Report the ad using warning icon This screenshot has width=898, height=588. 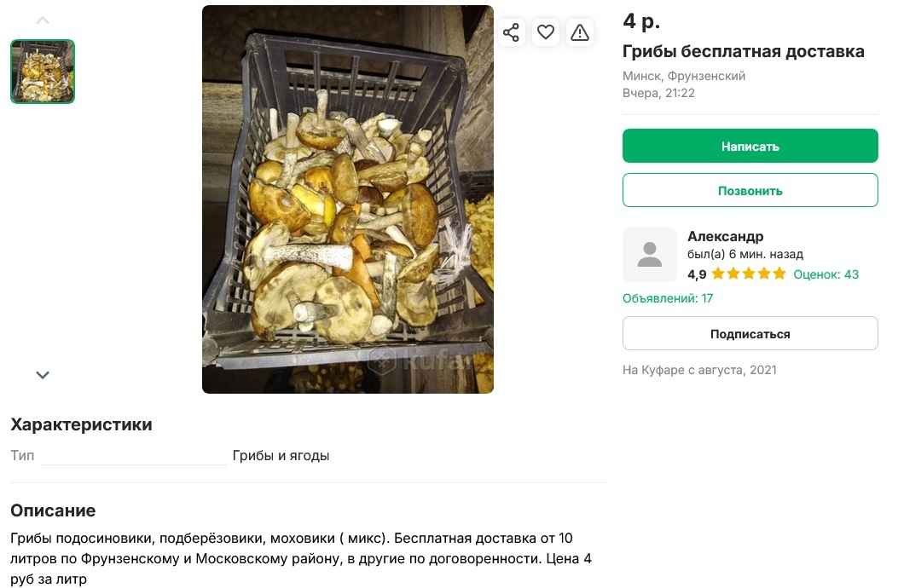[x=580, y=32]
